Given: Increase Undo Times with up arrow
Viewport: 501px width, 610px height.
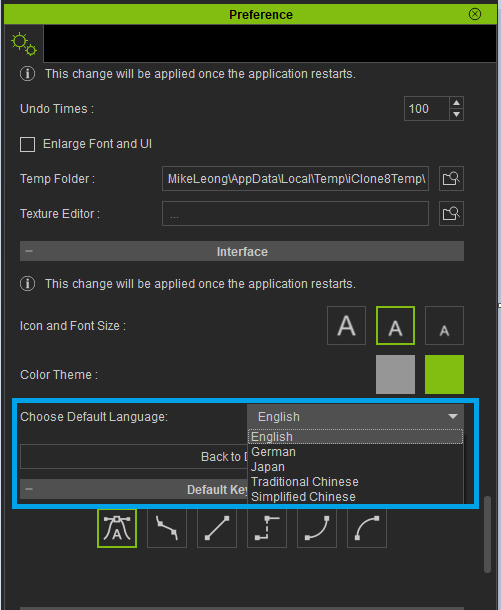Looking at the screenshot, I should coord(457,103).
